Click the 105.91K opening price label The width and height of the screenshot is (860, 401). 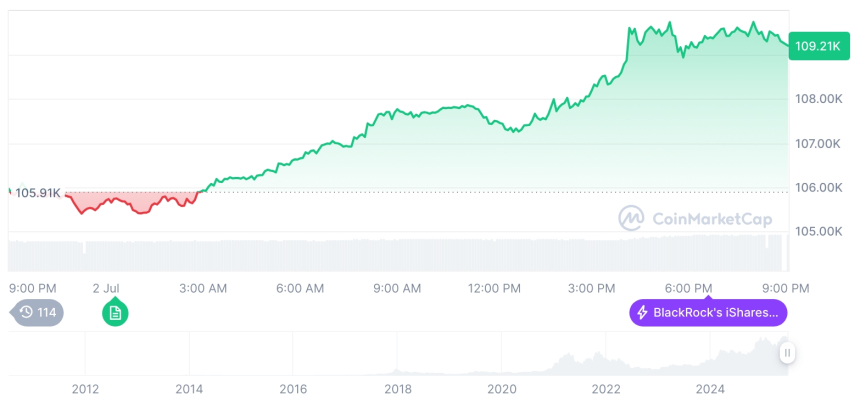(38, 193)
